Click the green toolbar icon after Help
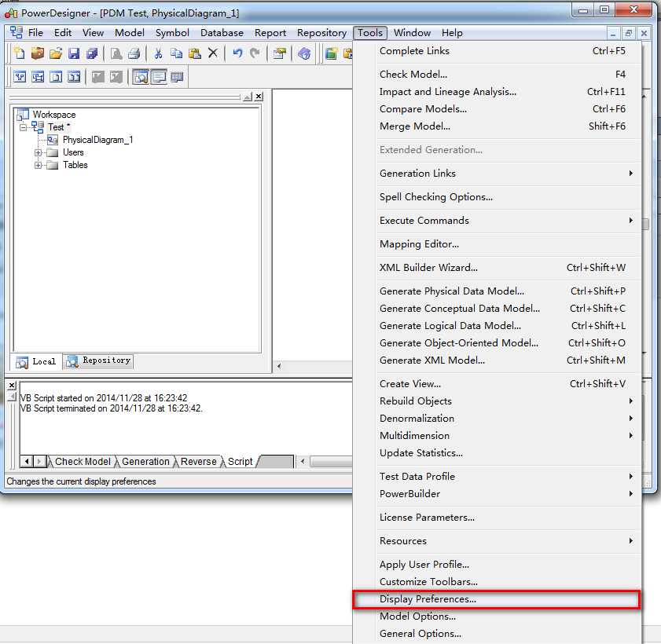This screenshot has width=661, height=644. [x=332, y=53]
